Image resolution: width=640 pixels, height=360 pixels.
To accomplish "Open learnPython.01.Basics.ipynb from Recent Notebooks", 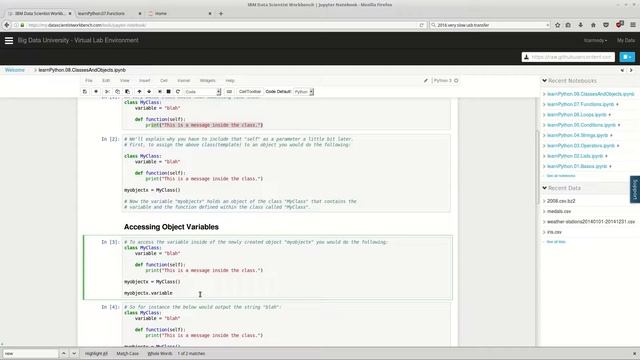I will [x=577, y=167].
